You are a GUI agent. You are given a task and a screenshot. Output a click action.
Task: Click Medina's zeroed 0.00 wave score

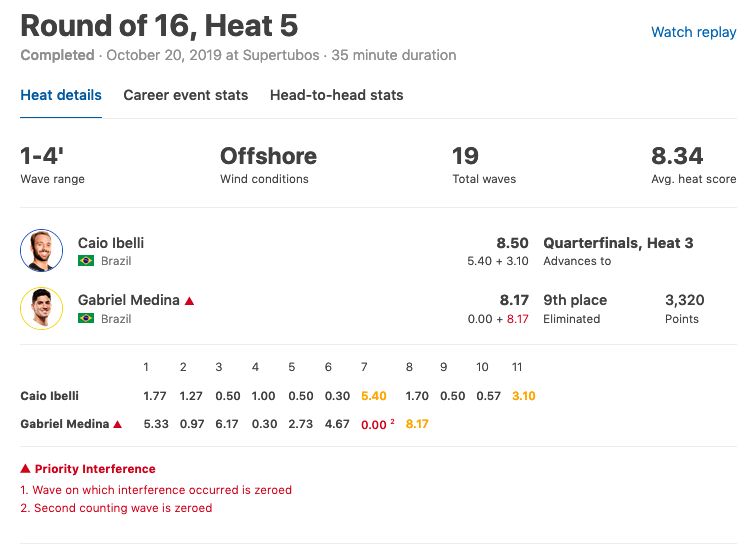374,425
